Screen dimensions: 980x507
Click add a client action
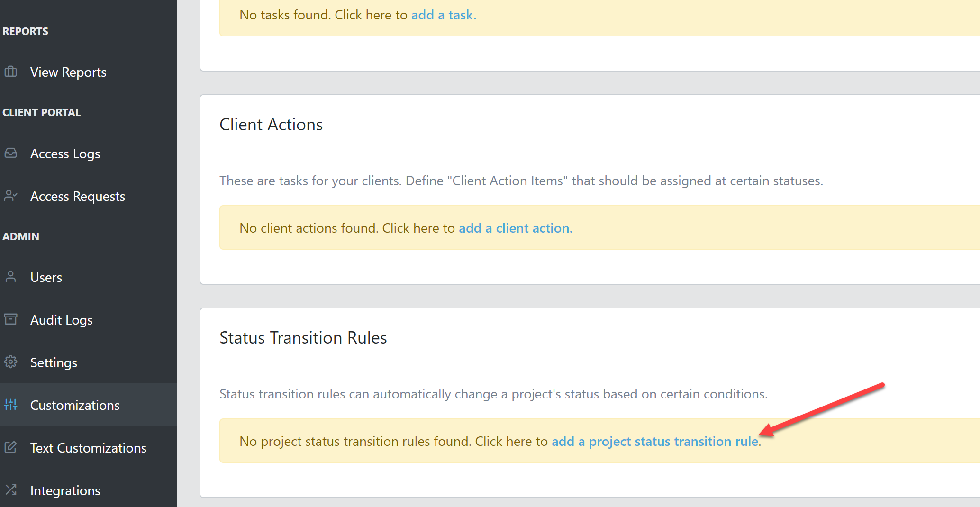pyautogui.click(x=514, y=228)
